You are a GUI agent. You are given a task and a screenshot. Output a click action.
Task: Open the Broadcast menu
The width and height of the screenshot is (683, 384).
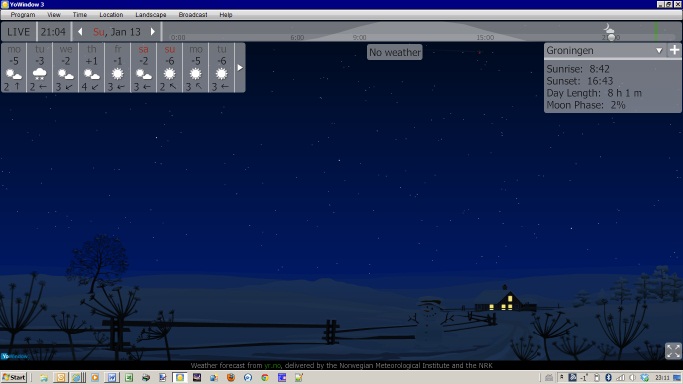[193, 14]
